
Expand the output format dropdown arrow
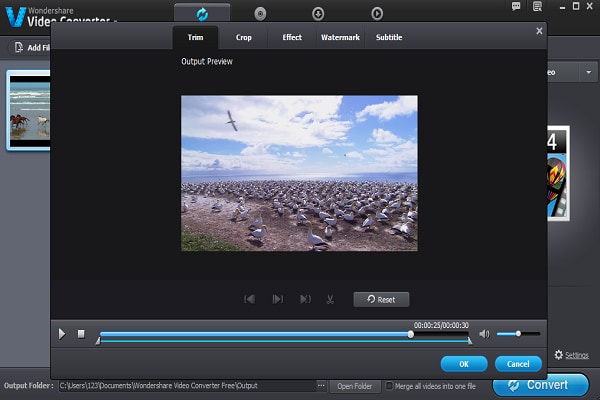(x=589, y=72)
